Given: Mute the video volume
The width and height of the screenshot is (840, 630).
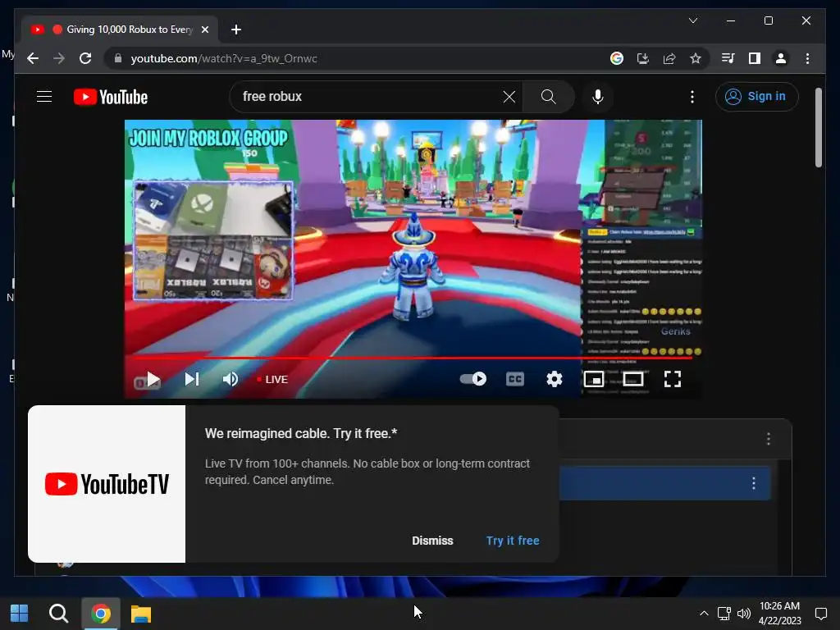Looking at the screenshot, I should coord(231,379).
